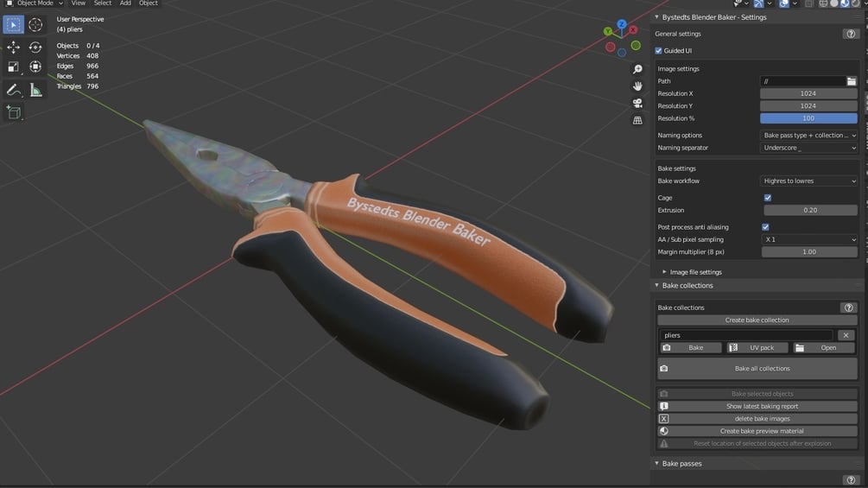868x488 pixels.
Task: Click the green negative Y gizmo circle
Action: click(636, 46)
